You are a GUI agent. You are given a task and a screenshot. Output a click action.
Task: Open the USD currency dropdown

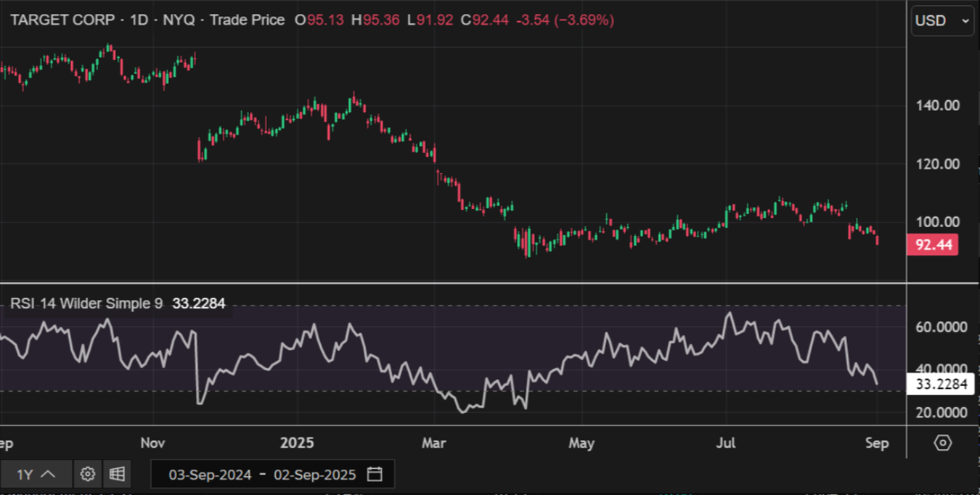pyautogui.click(x=942, y=21)
